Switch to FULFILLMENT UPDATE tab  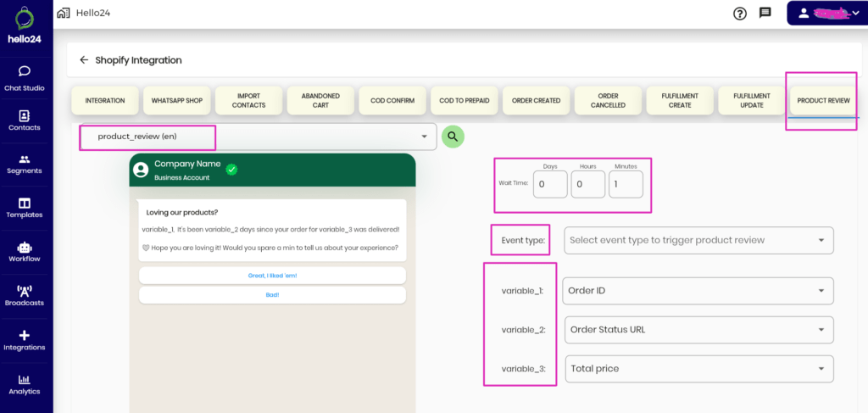pyautogui.click(x=752, y=101)
